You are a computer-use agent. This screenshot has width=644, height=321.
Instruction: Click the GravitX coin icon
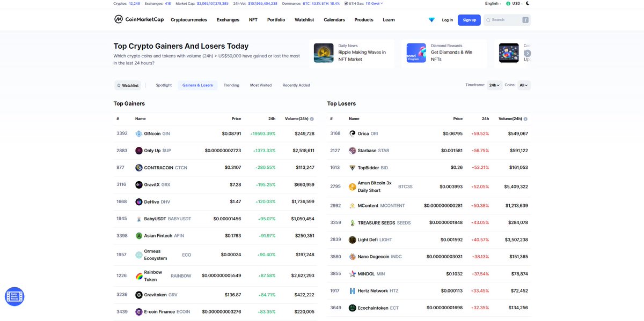(139, 185)
